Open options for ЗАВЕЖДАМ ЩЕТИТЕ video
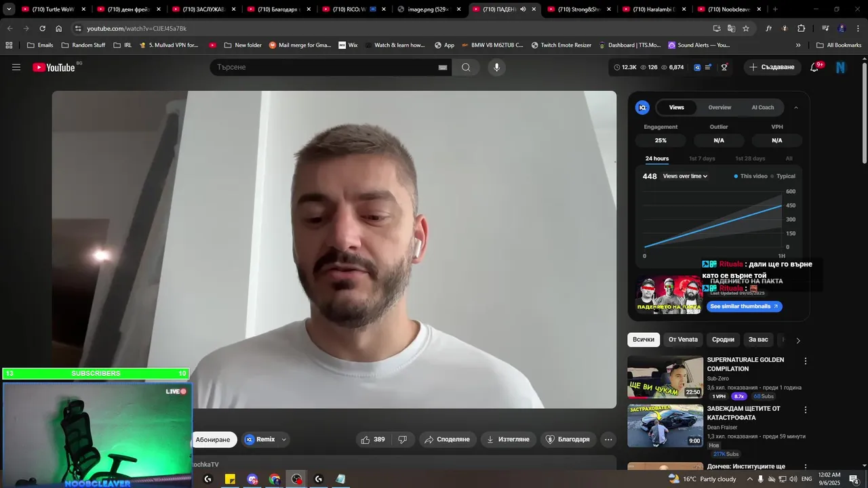This screenshot has height=488, width=868. (806, 410)
